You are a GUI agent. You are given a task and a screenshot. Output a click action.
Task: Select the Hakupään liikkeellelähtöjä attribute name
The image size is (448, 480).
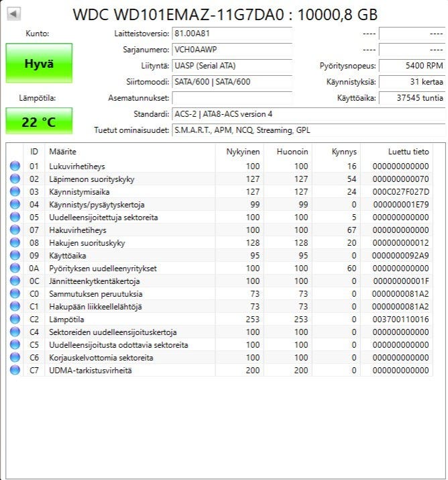point(95,307)
